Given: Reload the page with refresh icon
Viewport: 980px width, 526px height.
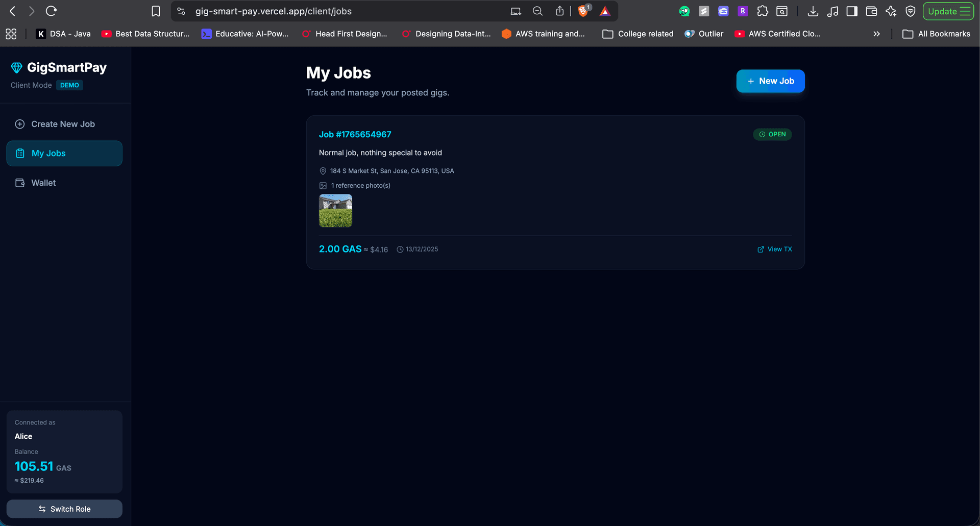Looking at the screenshot, I should [51, 11].
